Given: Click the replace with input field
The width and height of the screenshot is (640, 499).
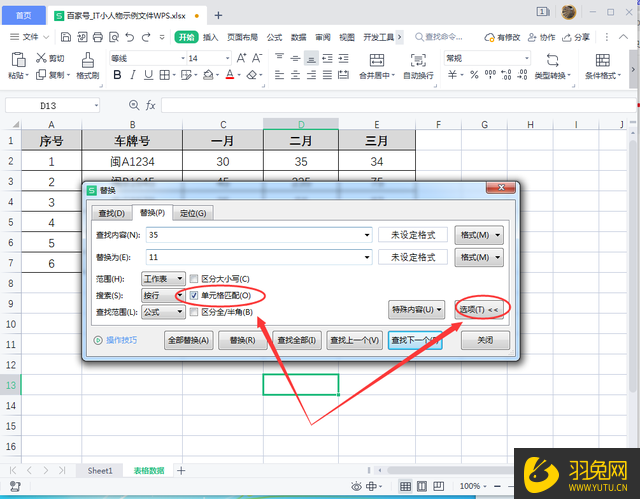Looking at the screenshot, I should coord(259,257).
